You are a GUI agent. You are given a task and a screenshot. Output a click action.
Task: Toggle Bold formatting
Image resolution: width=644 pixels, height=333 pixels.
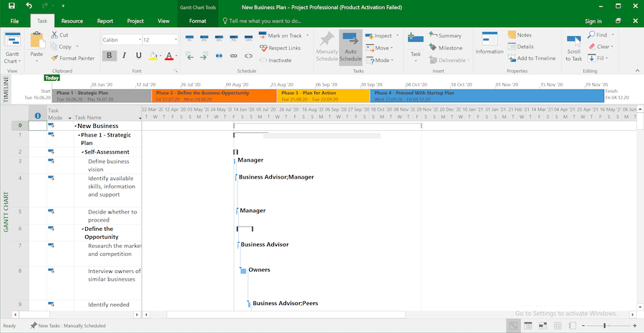tap(109, 56)
